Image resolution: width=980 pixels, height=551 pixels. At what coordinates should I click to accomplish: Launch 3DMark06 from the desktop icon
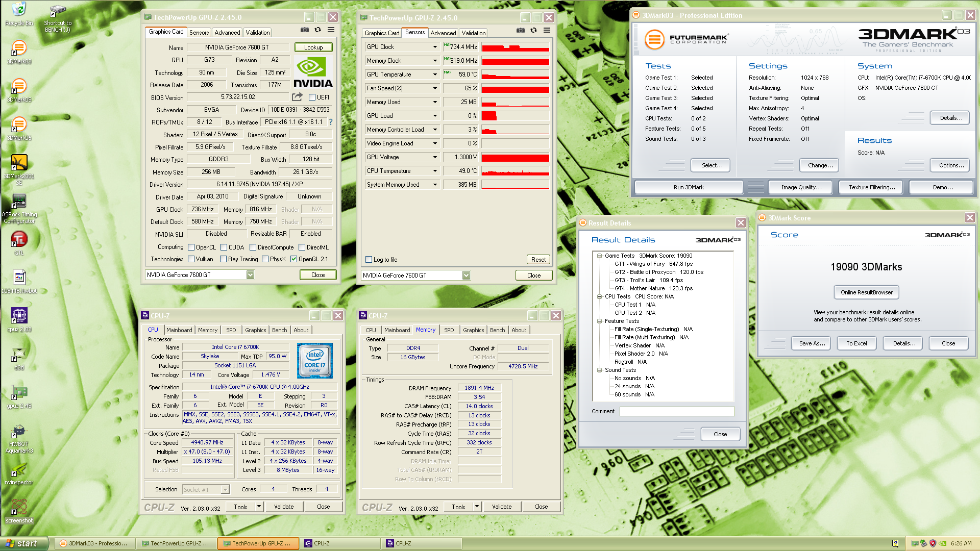click(x=19, y=129)
